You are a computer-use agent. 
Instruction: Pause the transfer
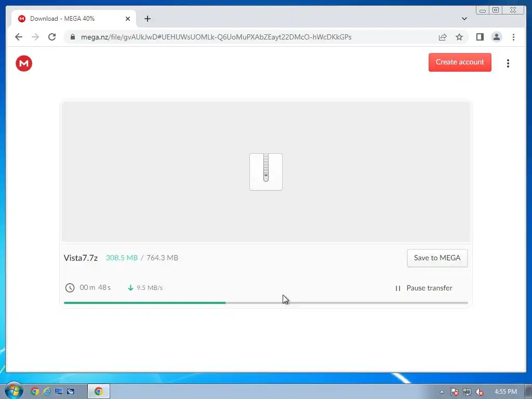(424, 288)
